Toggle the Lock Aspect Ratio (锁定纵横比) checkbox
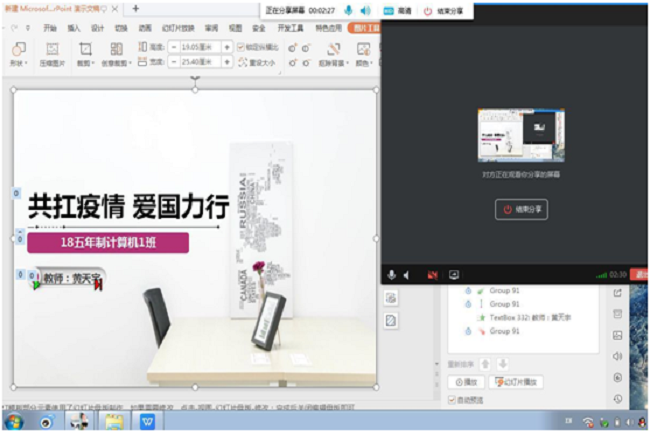The width and height of the screenshot is (650, 433). [x=242, y=47]
